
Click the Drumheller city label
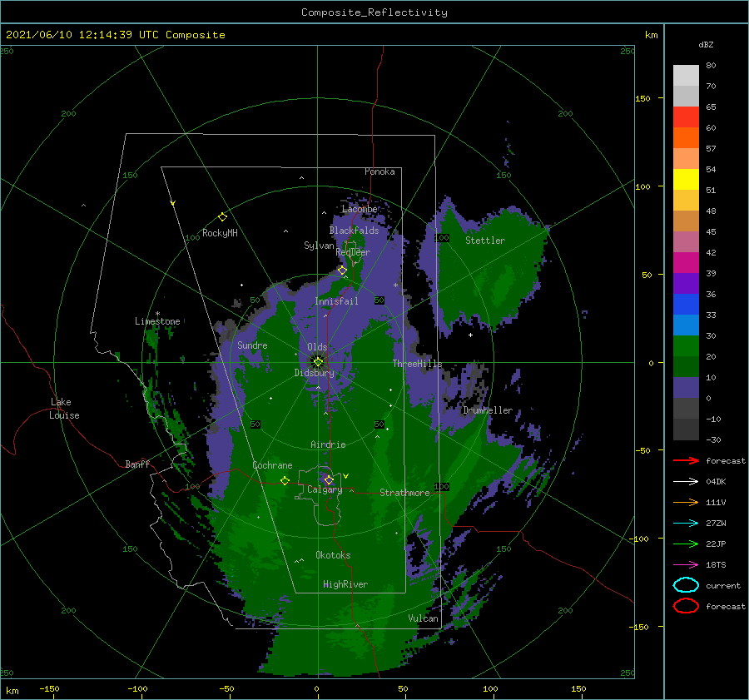point(487,410)
